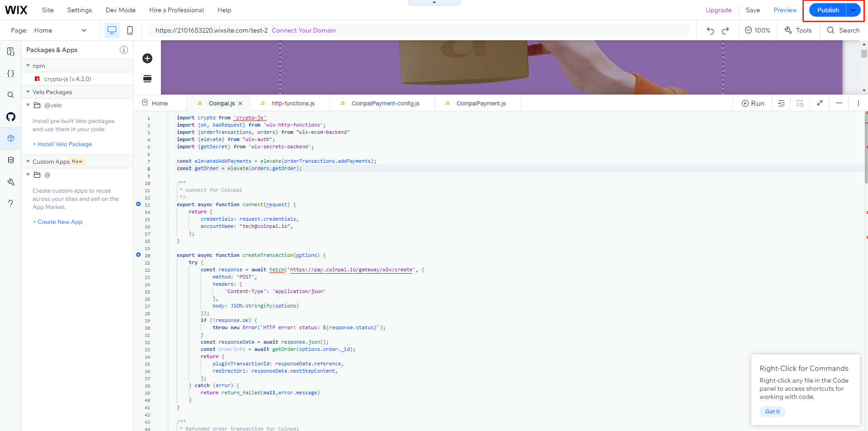Click the Publish button
This screenshot has width=868, height=431.
(x=828, y=10)
